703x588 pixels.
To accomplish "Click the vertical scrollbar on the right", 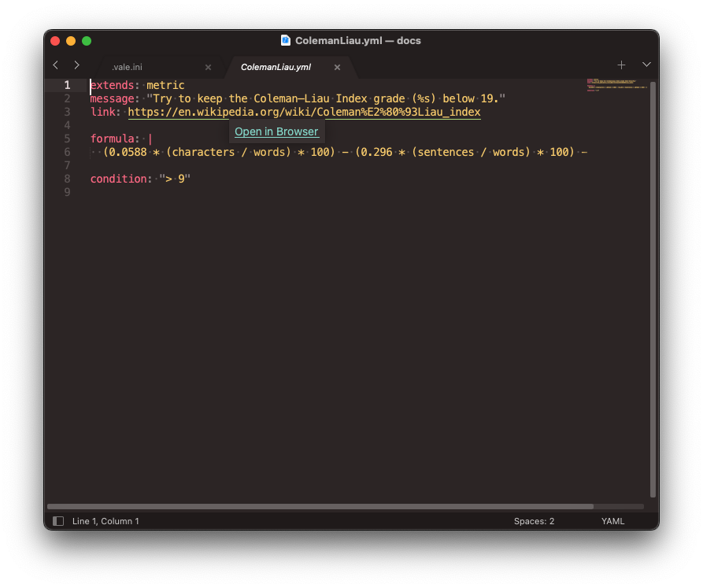I will [x=653, y=283].
